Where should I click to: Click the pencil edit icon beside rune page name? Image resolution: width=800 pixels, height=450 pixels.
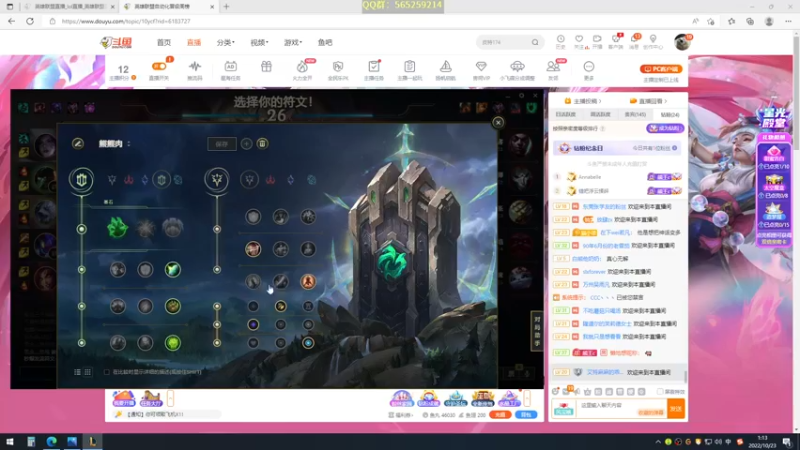(x=78, y=144)
